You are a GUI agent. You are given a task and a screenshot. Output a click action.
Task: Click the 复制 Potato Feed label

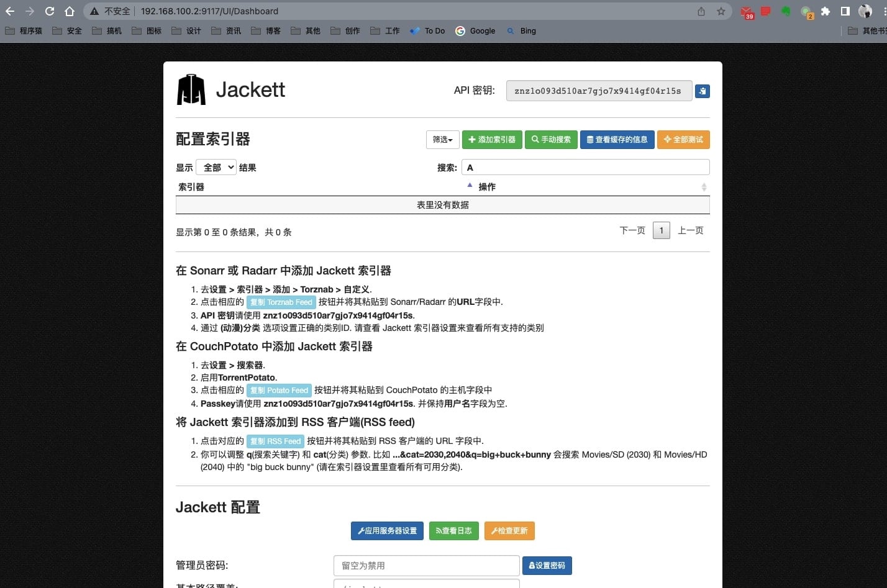279,391
